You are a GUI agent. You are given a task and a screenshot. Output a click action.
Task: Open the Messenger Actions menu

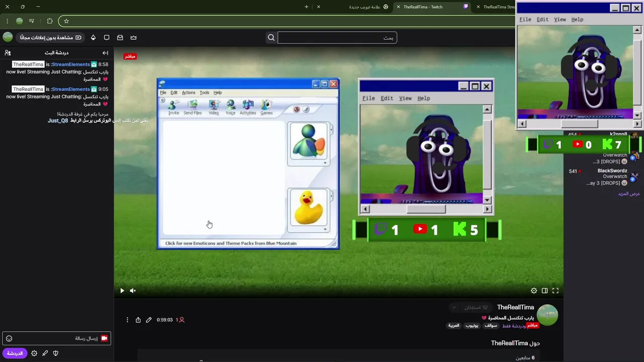(189, 93)
